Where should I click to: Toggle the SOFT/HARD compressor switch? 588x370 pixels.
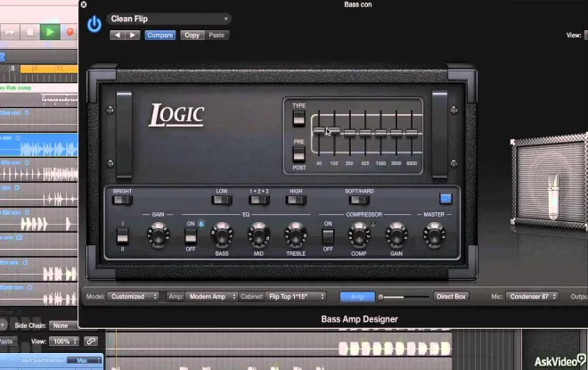[x=359, y=201]
